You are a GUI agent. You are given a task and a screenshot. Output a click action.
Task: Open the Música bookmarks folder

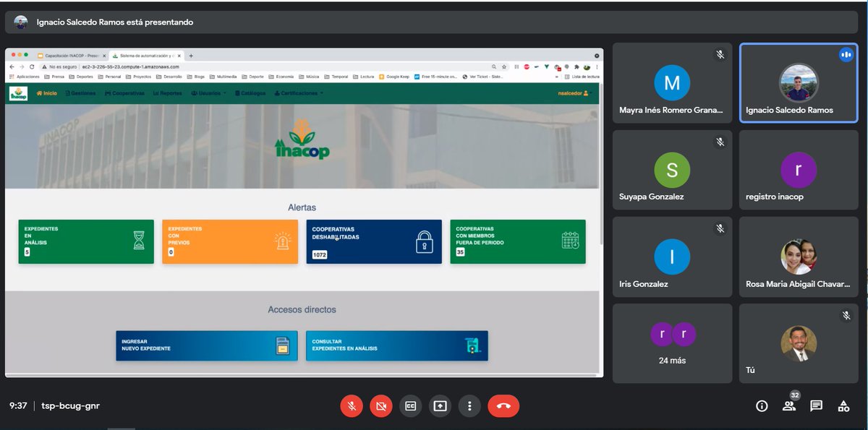click(309, 76)
